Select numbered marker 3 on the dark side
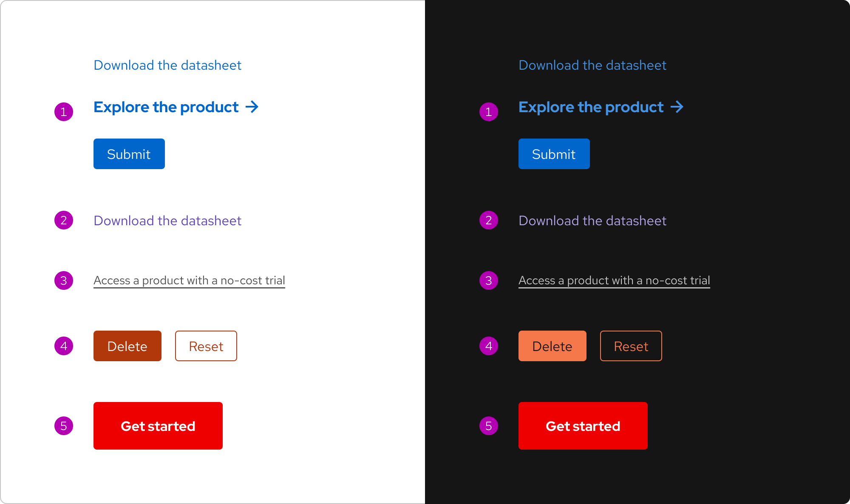 click(x=488, y=280)
